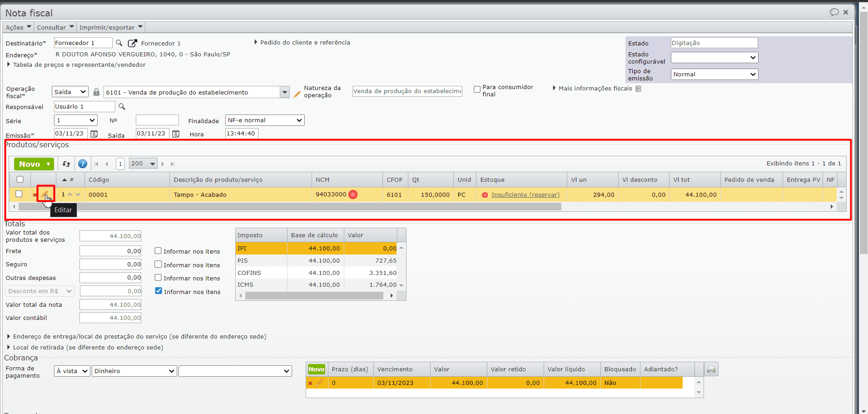Open Fornecedor 1 record via external link icon
The width and height of the screenshot is (868, 414).
pyautogui.click(x=132, y=43)
